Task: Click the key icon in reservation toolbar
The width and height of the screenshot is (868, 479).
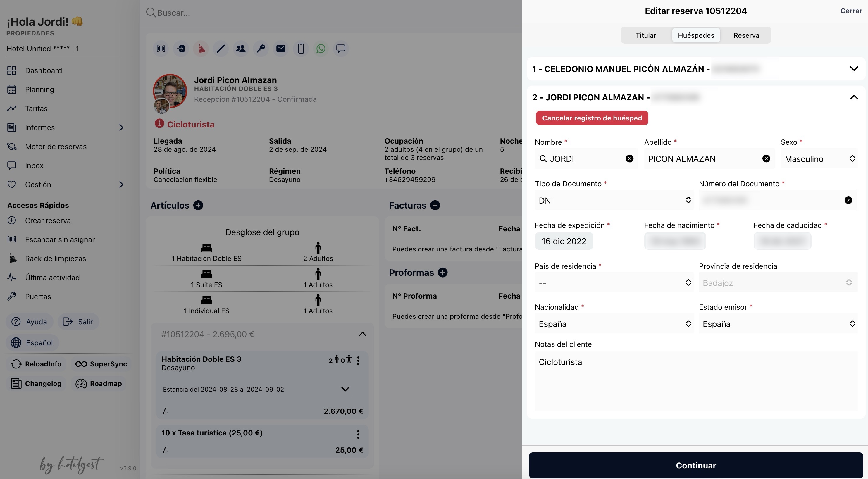Action: [x=261, y=49]
